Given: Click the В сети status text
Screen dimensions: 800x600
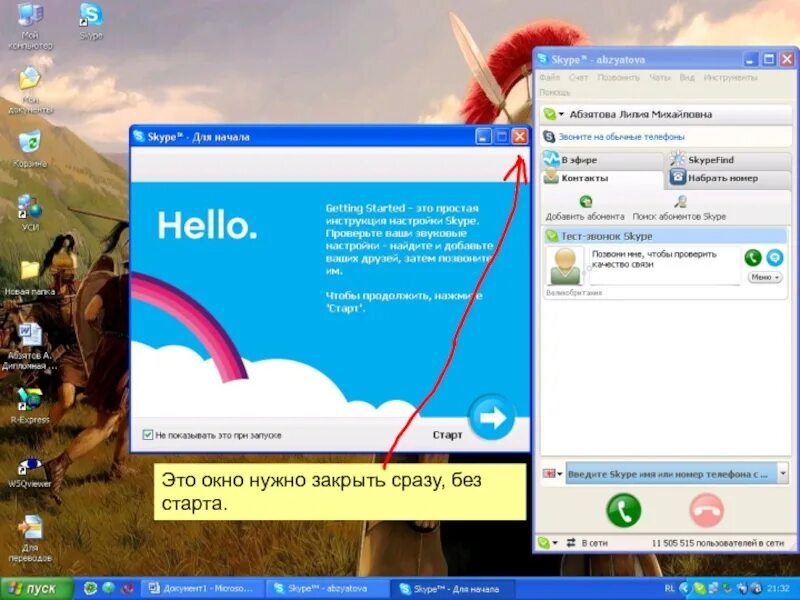Looking at the screenshot, I should pyautogui.click(x=594, y=543).
